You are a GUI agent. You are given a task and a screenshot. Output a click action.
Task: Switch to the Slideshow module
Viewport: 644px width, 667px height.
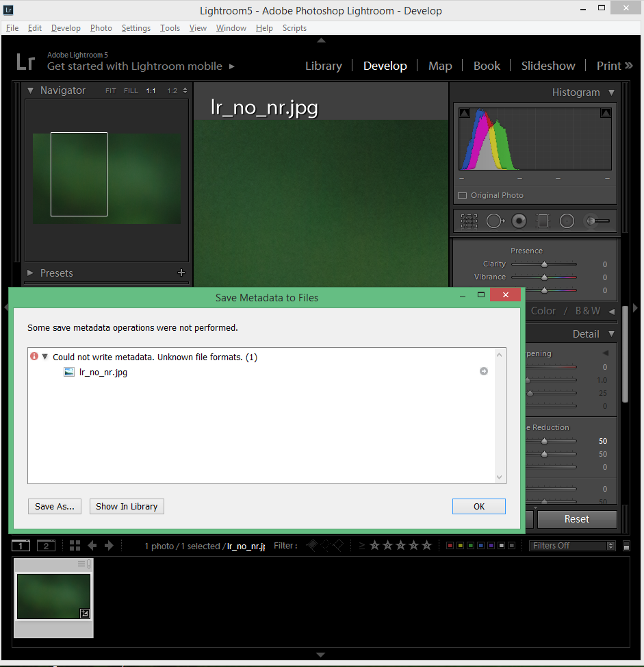548,66
